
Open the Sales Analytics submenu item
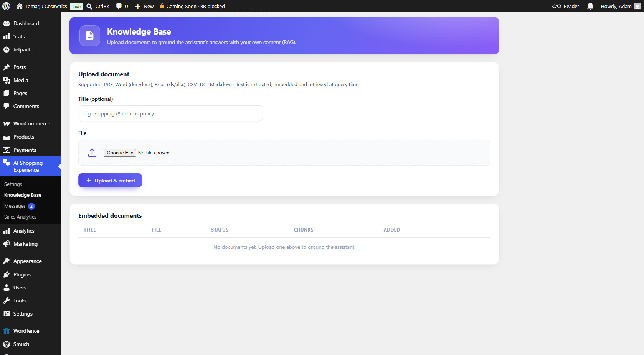point(20,217)
